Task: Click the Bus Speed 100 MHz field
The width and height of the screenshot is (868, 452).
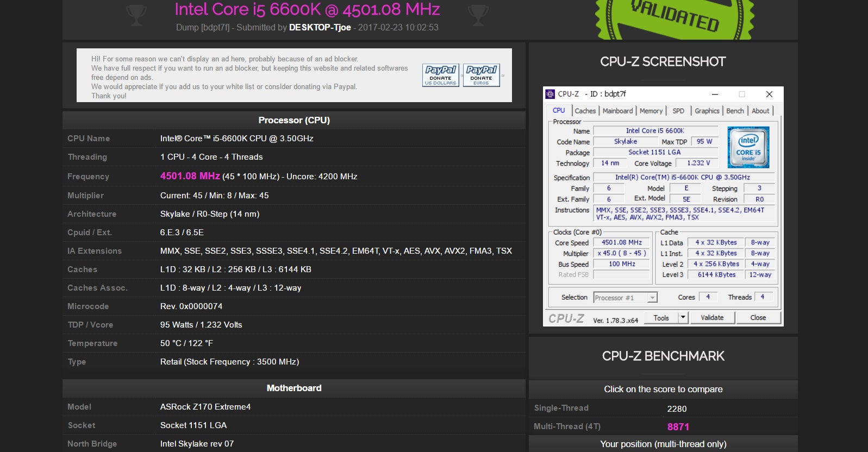Action: coord(622,264)
